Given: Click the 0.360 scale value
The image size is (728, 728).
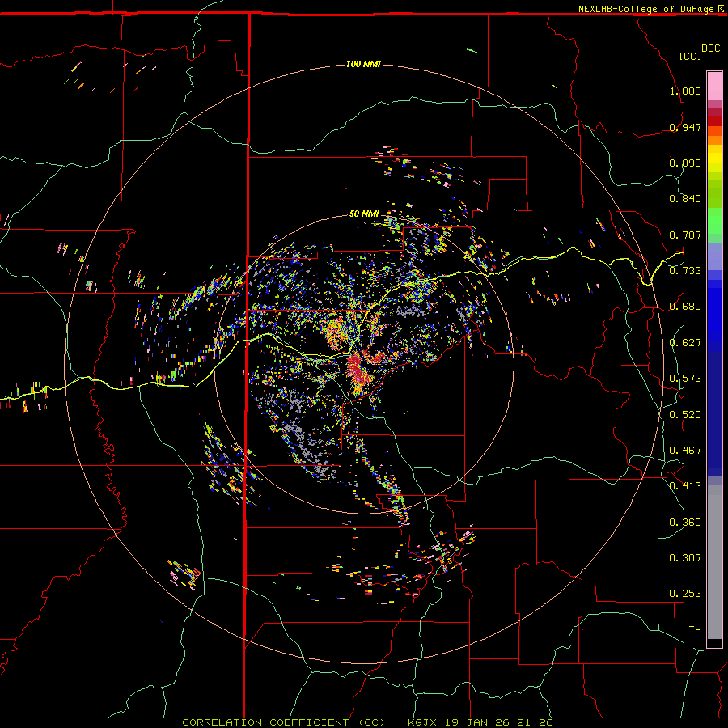Looking at the screenshot, I should 685,523.
